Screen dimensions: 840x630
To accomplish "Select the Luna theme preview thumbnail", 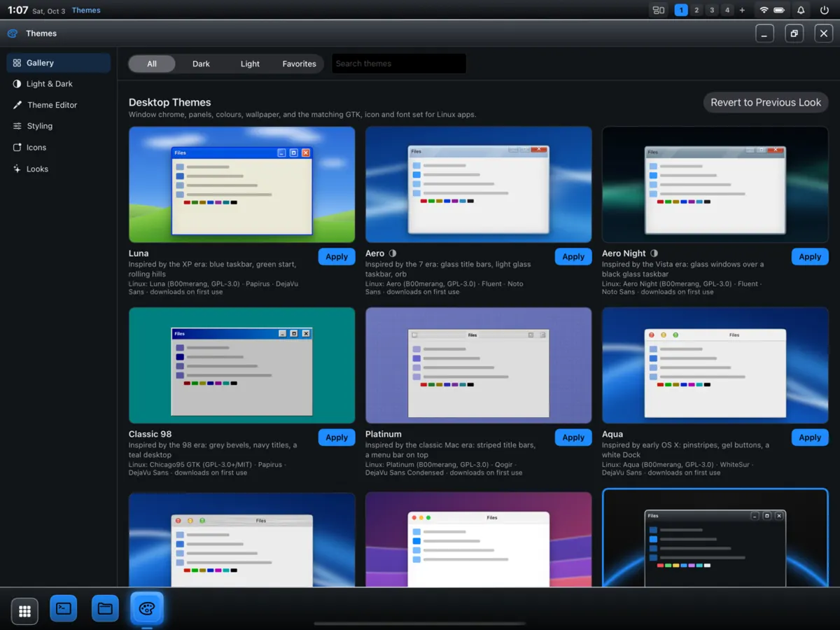I will click(242, 185).
